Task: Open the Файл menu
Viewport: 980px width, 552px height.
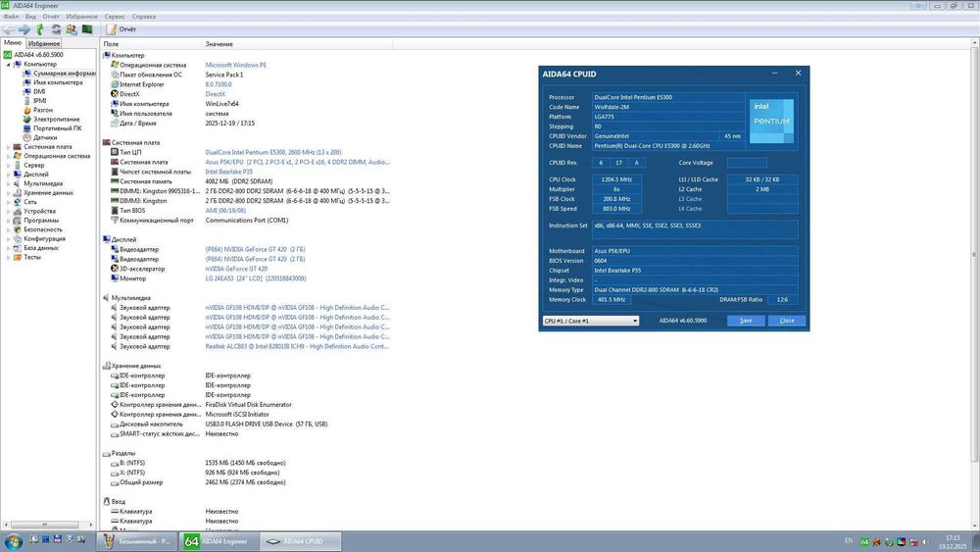Action: point(11,17)
